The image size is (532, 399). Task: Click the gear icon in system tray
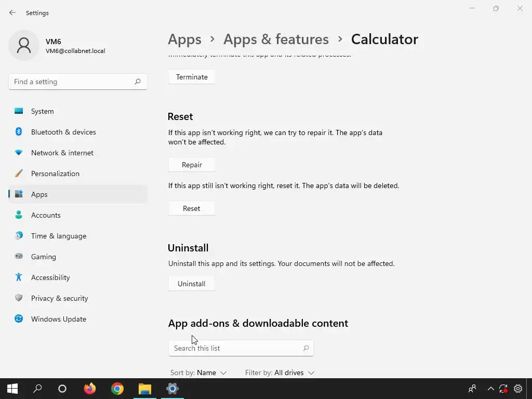click(518, 389)
